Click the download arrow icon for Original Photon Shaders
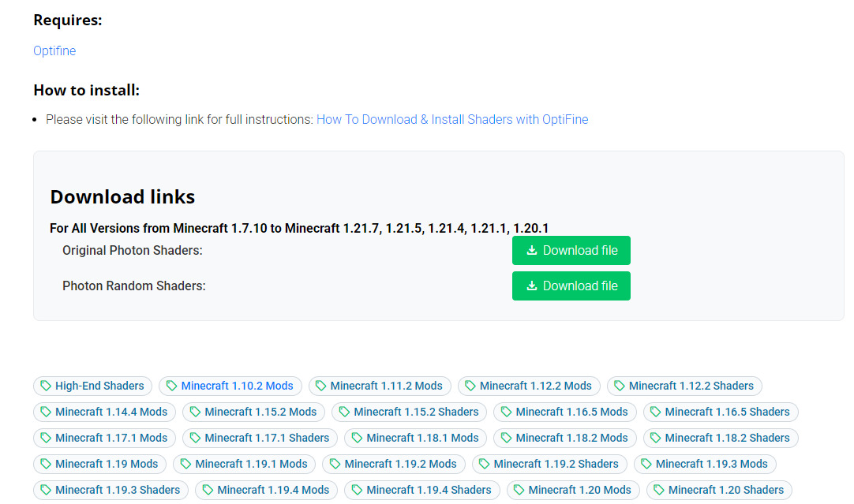Image resolution: width=854 pixels, height=504 pixels. [x=531, y=250]
